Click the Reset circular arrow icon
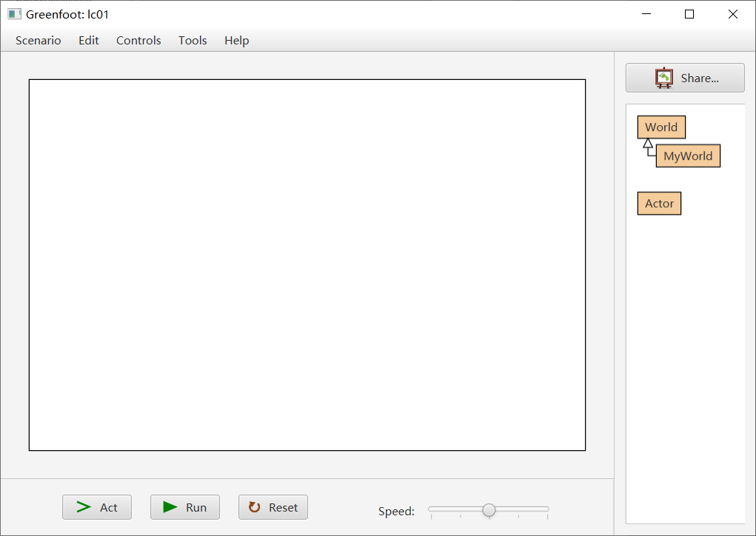 [255, 507]
